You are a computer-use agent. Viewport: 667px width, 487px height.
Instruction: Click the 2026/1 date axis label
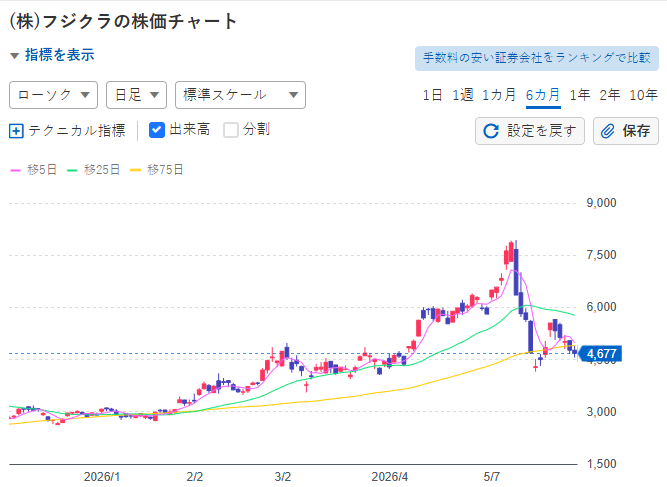point(102,477)
